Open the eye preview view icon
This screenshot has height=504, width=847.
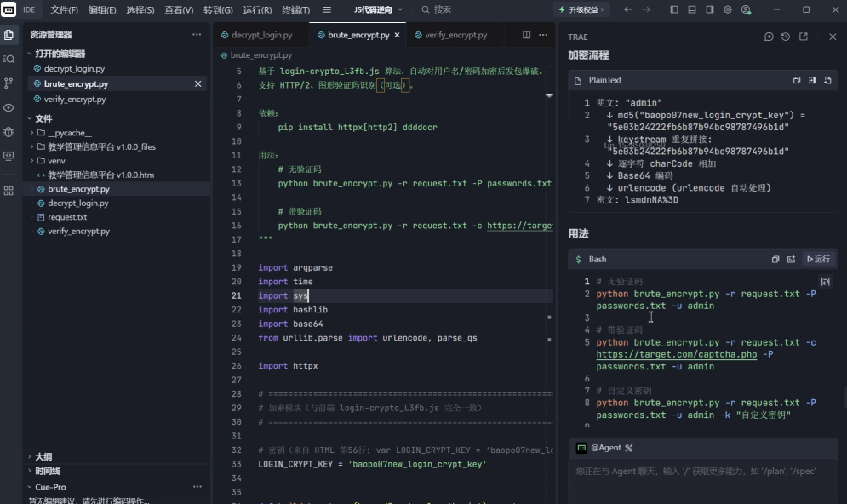(x=9, y=107)
